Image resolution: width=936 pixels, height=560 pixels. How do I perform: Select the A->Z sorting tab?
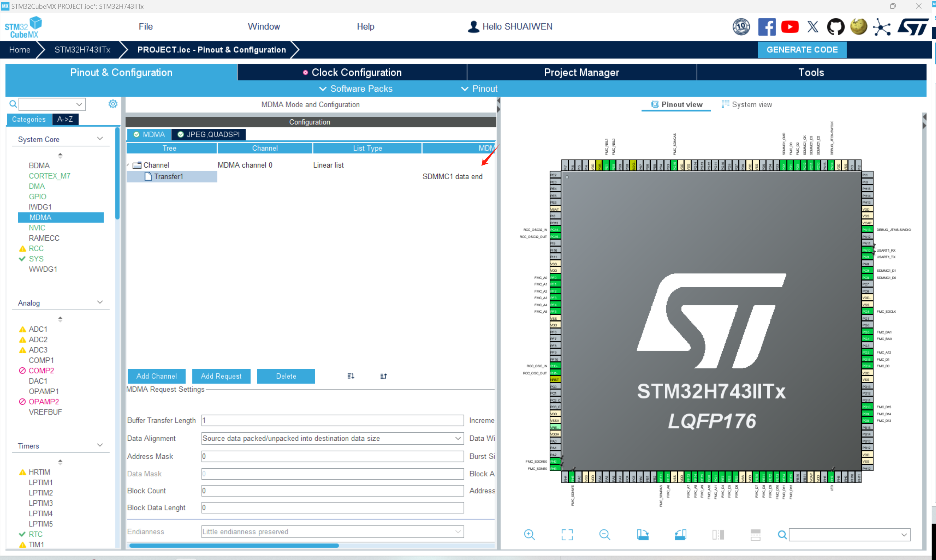pos(65,119)
